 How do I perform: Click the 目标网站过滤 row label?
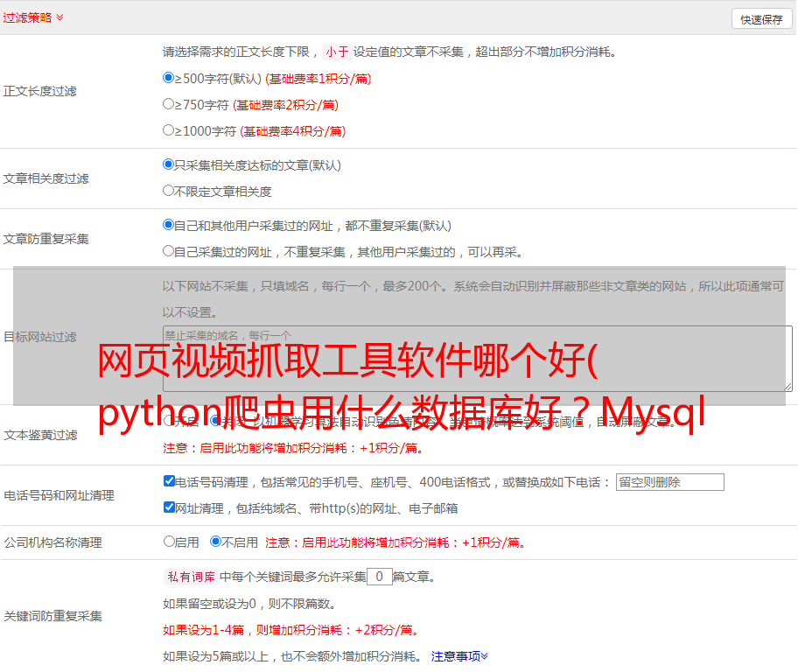tap(39, 337)
